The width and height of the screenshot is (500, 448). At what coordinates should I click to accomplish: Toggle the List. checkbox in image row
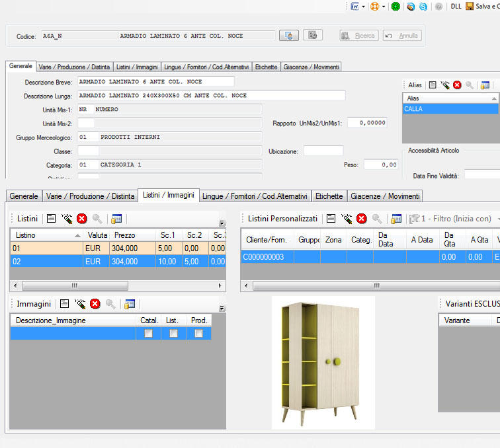(x=173, y=333)
